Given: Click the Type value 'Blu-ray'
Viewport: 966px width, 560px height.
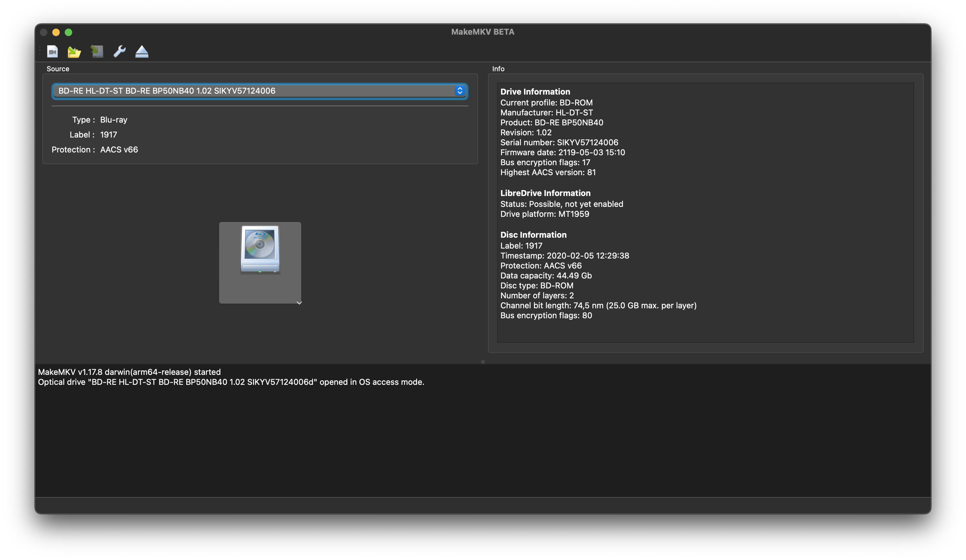Looking at the screenshot, I should [114, 120].
